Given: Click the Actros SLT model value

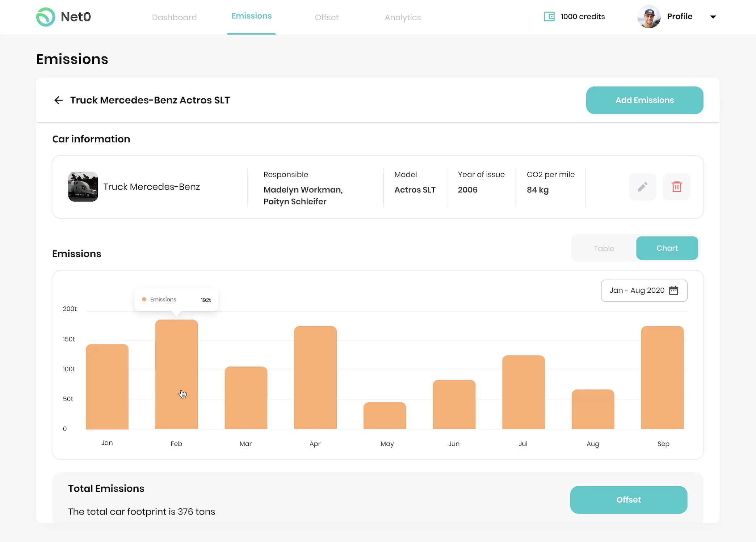Looking at the screenshot, I should (415, 190).
